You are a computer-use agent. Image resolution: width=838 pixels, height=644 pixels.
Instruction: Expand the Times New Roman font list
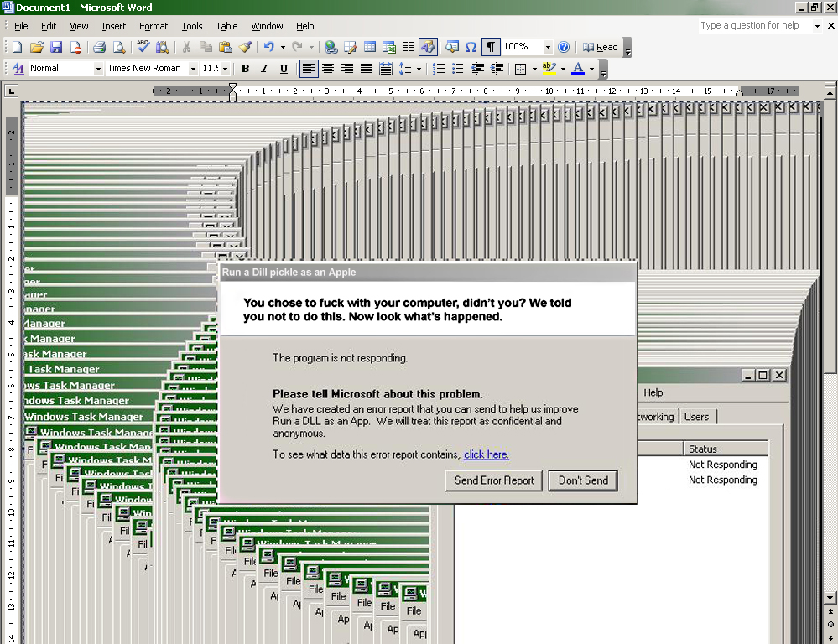coord(193,69)
